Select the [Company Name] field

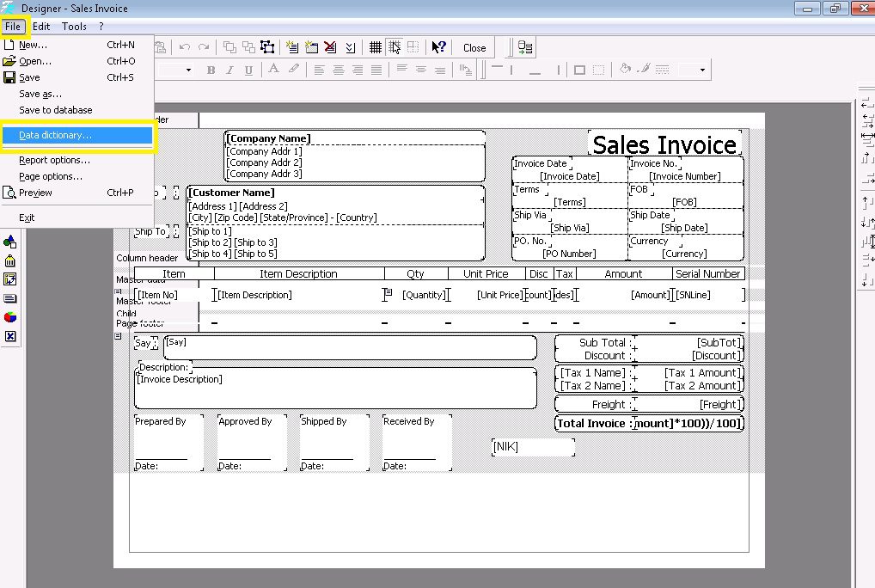pos(354,138)
